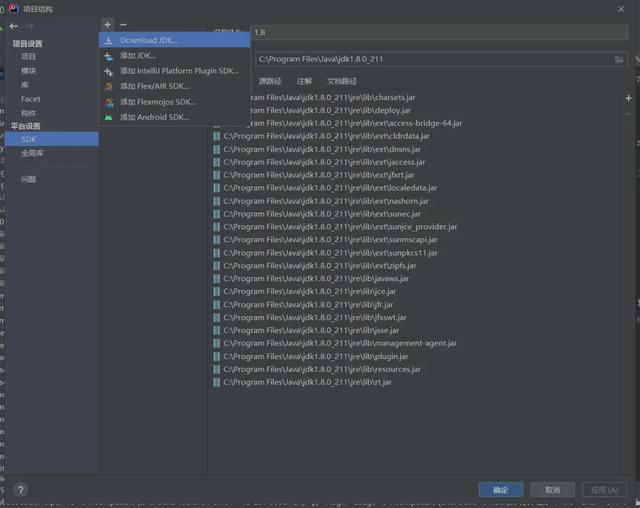Open 构件 in the sidebar
Image resolution: width=640 pixels, height=508 pixels.
click(x=29, y=113)
